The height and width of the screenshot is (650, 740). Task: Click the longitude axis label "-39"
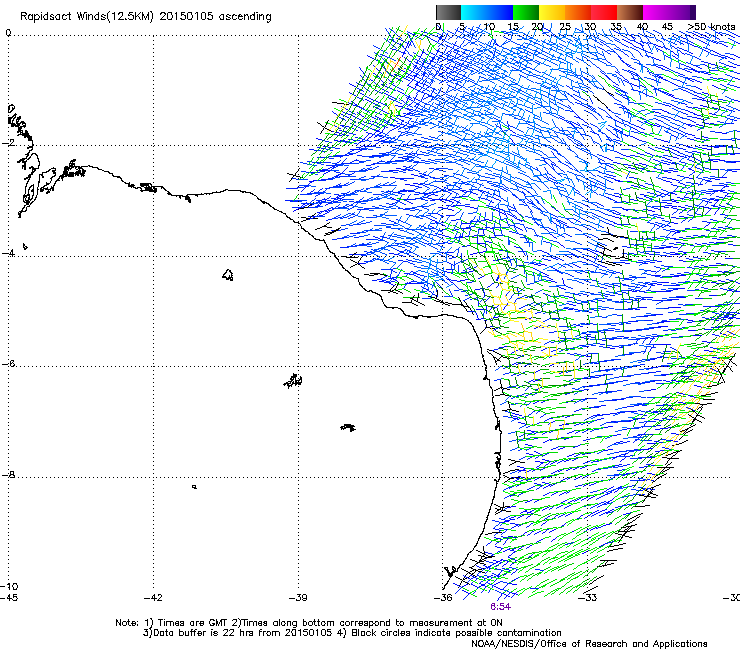pos(298,598)
